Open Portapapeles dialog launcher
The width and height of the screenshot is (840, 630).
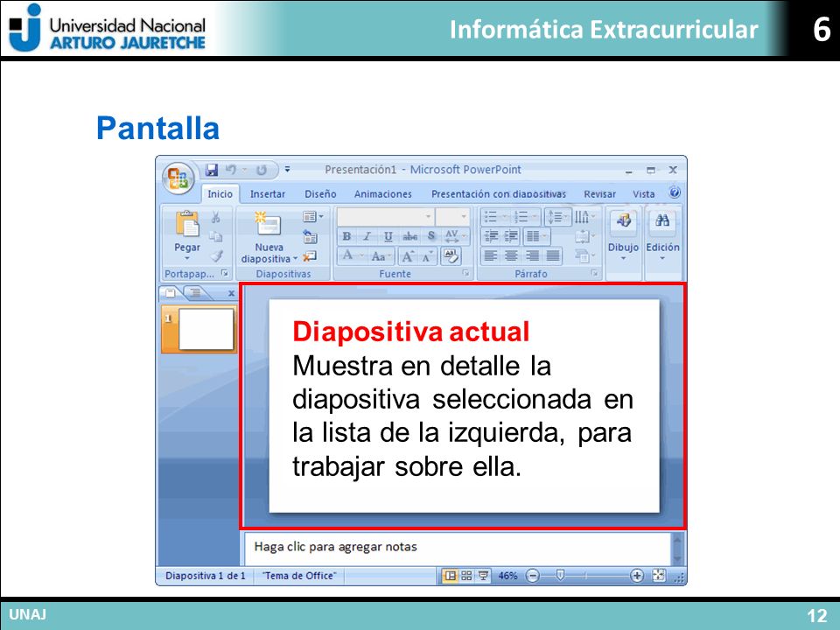click(225, 273)
